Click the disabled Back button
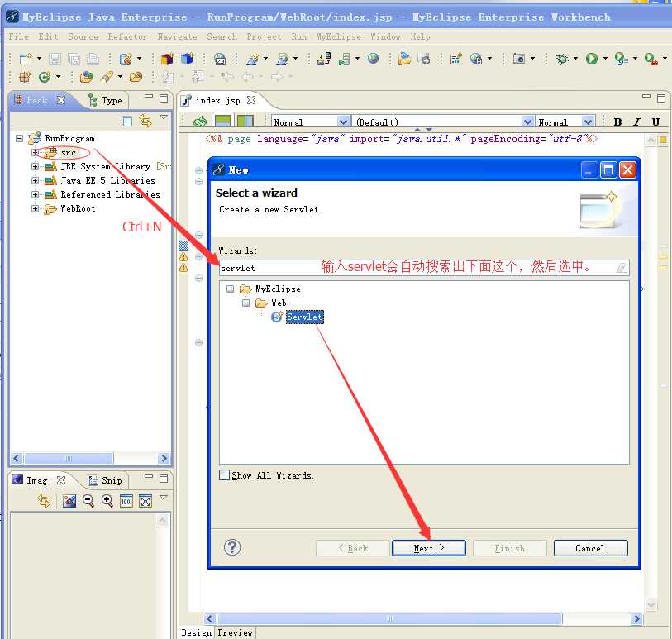Viewport: 672px width, 639px height. 353,548
